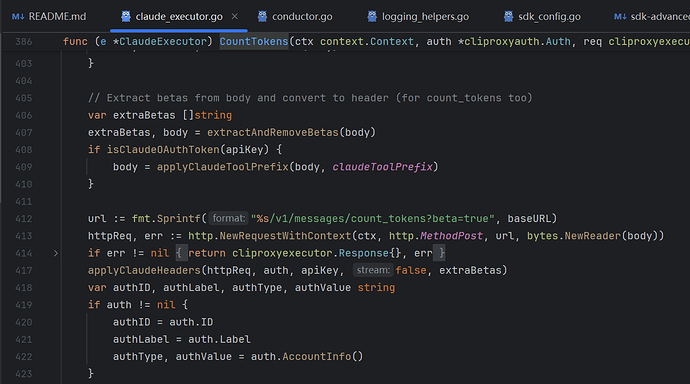690x384 pixels.
Task: Open the sdk_config.go tab
Action: [x=543, y=17]
